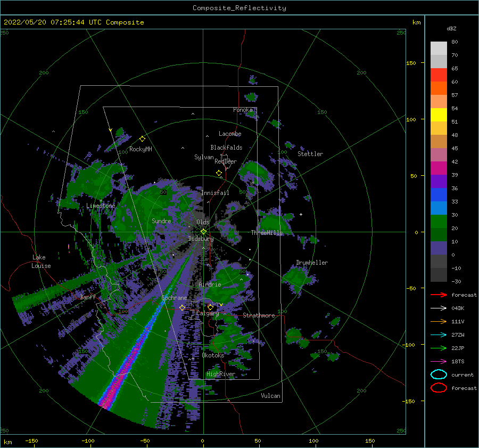Click the Vulcan city label

(270, 396)
